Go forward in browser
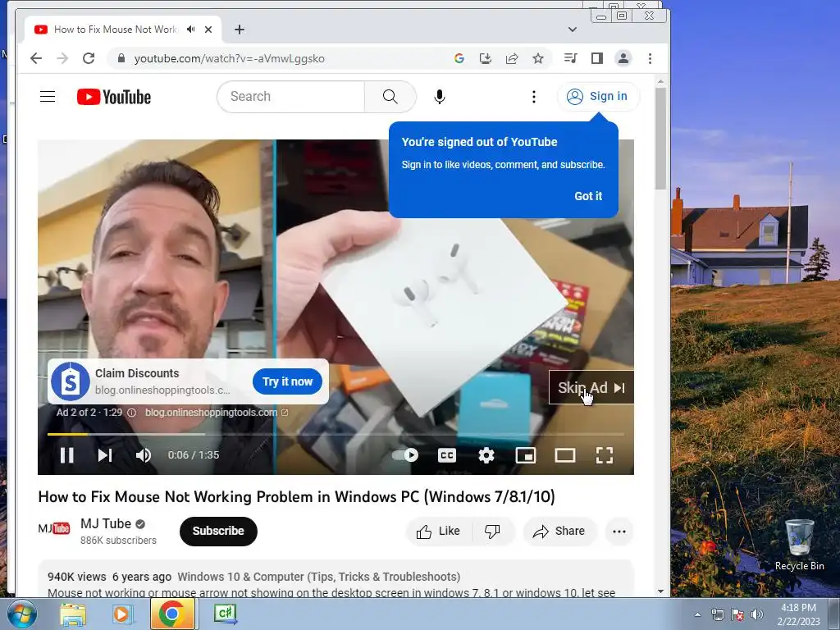Screen dimensions: 840x630 point(62,58)
